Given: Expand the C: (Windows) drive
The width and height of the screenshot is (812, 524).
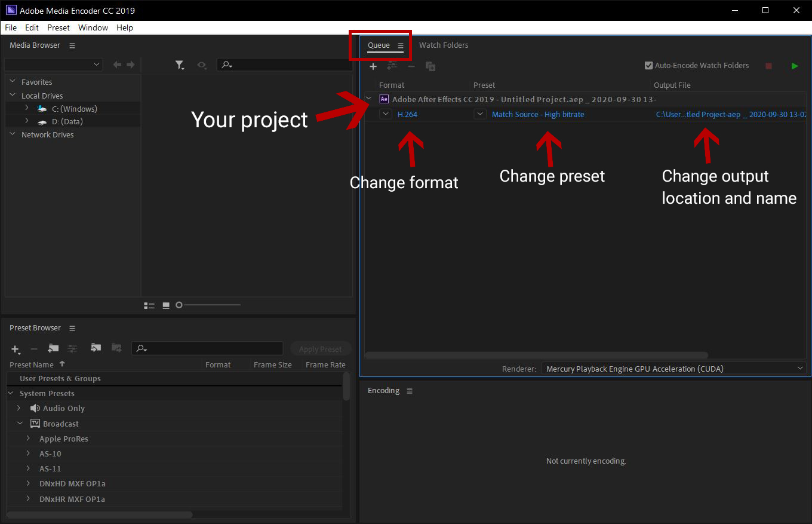Looking at the screenshot, I should (x=27, y=108).
